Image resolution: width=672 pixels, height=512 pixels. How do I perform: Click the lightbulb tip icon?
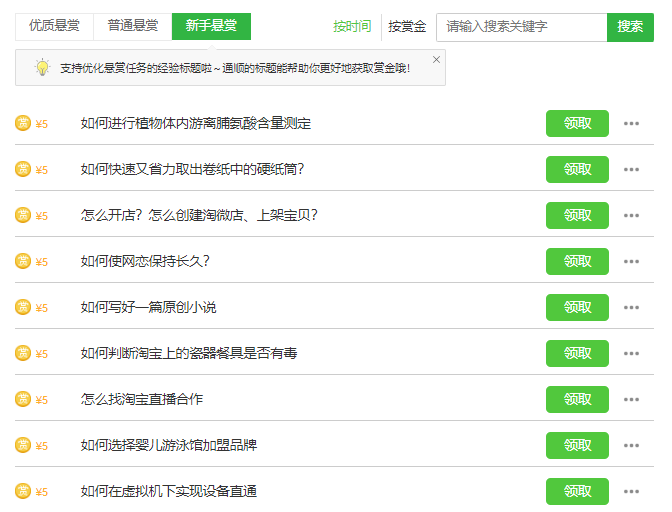coord(42,67)
